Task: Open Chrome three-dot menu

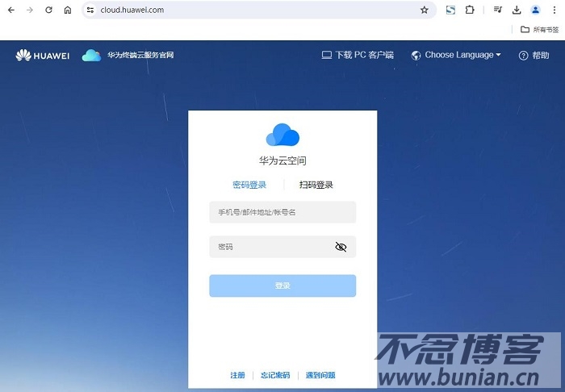Action: click(554, 10)
